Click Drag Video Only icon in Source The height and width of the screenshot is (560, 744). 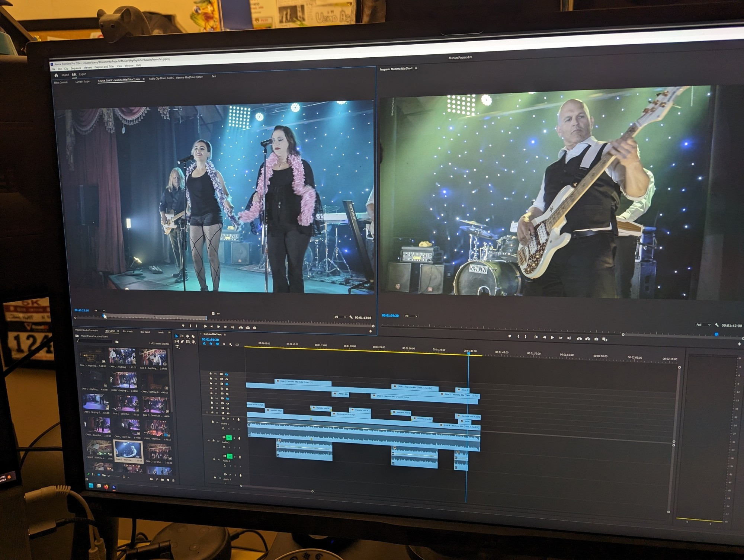tap(213, 314)
